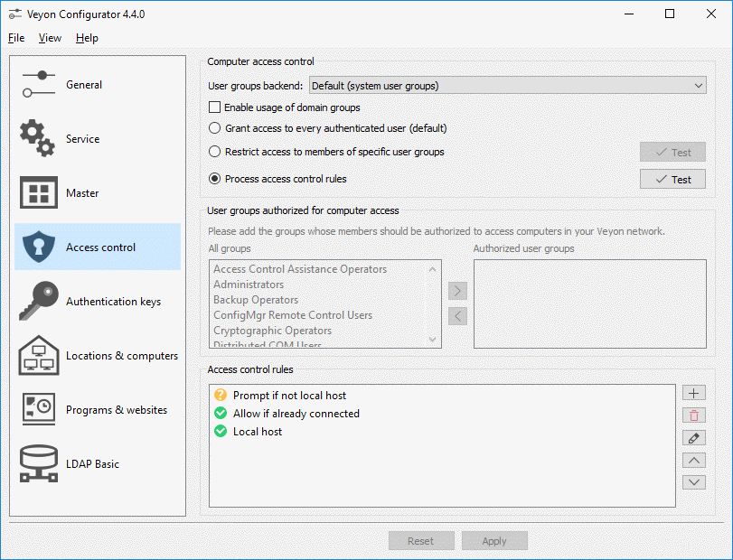
Task: Select Restrict access to specific user groups
Action: click(x=214, y=152)
